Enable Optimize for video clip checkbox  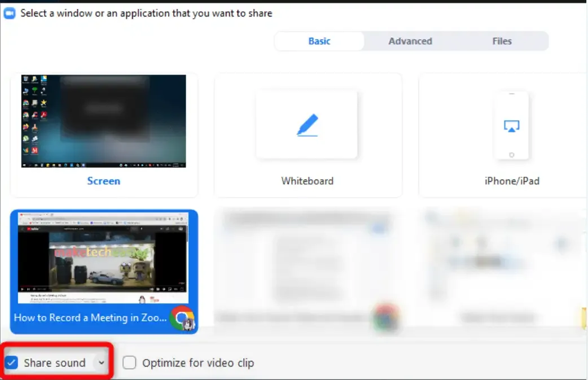pos(129,362)
